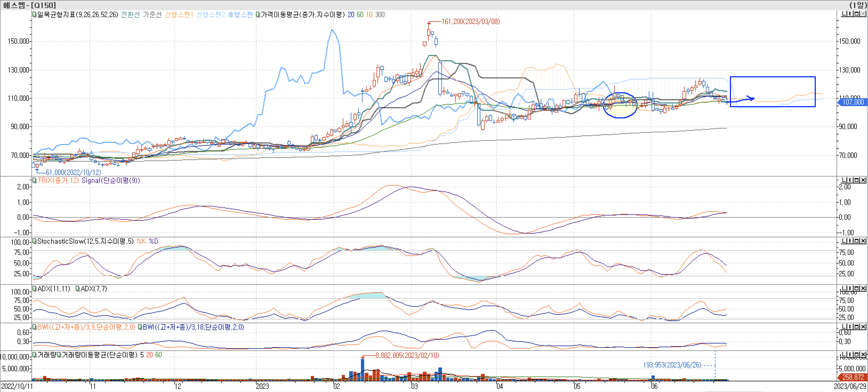
Task: Click the L icon on the StochasticSlow panel
Action: (x=844, y=241)
